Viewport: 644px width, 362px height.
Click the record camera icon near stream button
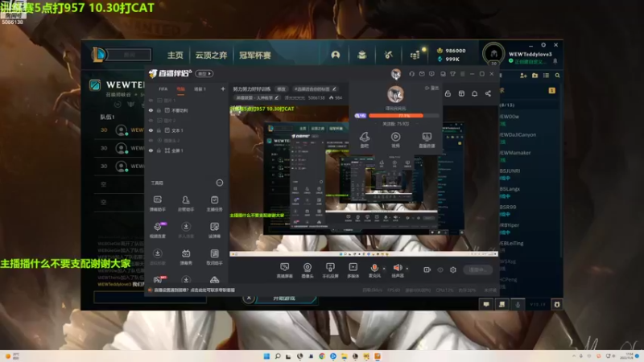(427, 269)
